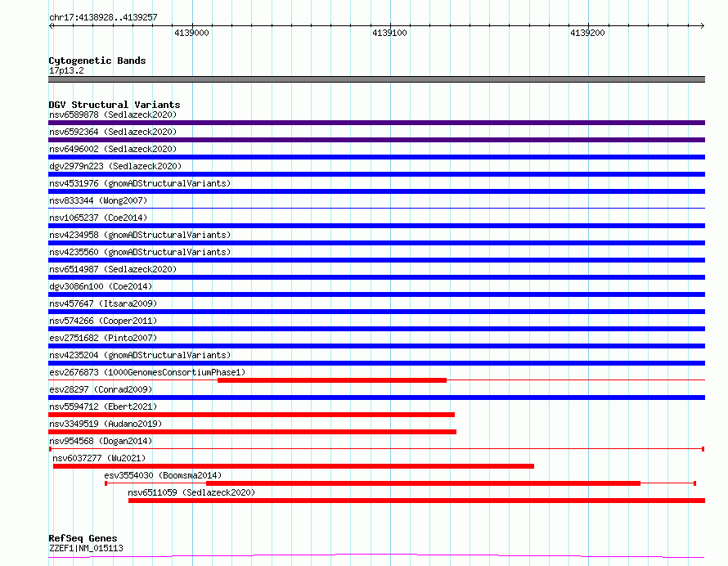Click the thick red bar of esv2676873
The width and height of the screenshot is (728, 566).
(332, 380)
